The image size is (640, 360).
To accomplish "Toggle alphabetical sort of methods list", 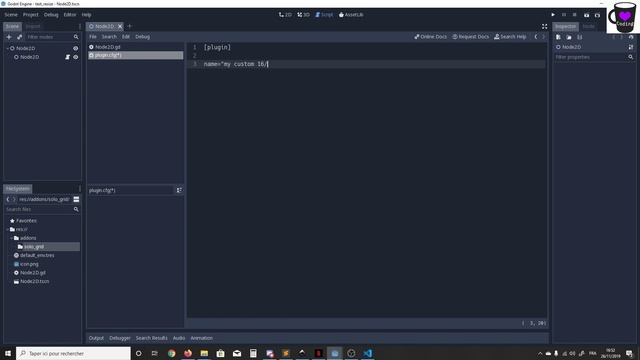I will point(179,190).
